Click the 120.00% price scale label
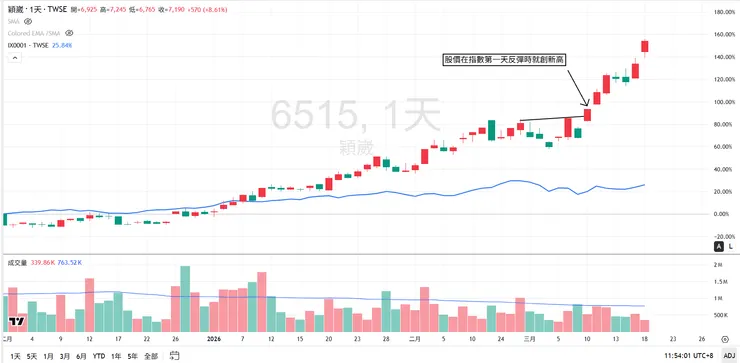Image resolution: width=740 pixels, height=363 pixels. click(x=725, y=80)
